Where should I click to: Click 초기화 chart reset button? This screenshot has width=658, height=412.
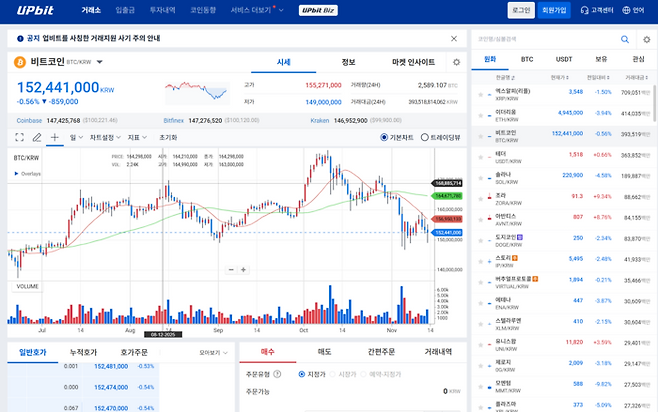click(168, 137)
